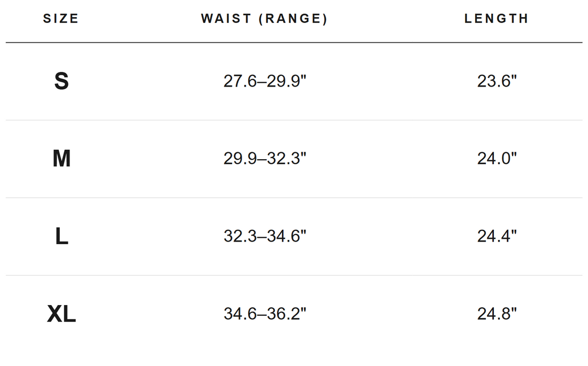Click the 36.2" upper XL waist number
The width and height of the screenshot is (588, 366).
287,314
